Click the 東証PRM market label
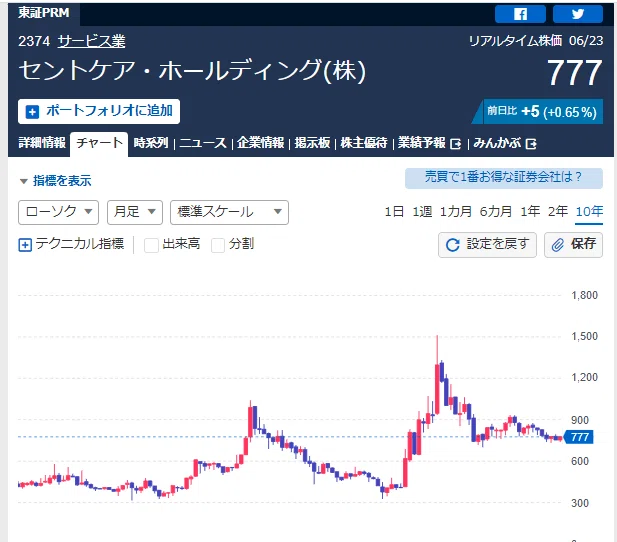The height and width of the screenshot is (542, 617). pos(44,13)
